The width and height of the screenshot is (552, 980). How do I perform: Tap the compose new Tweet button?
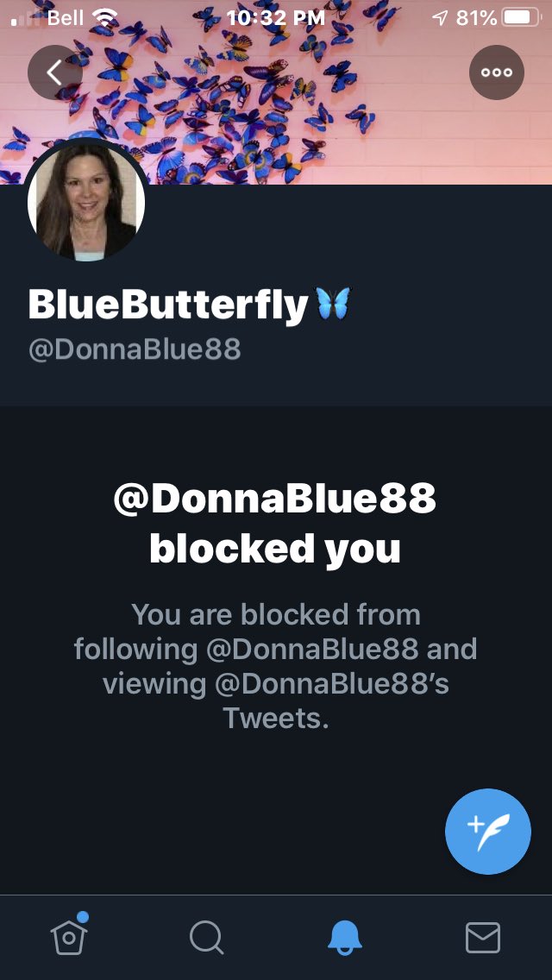point(487,832)
